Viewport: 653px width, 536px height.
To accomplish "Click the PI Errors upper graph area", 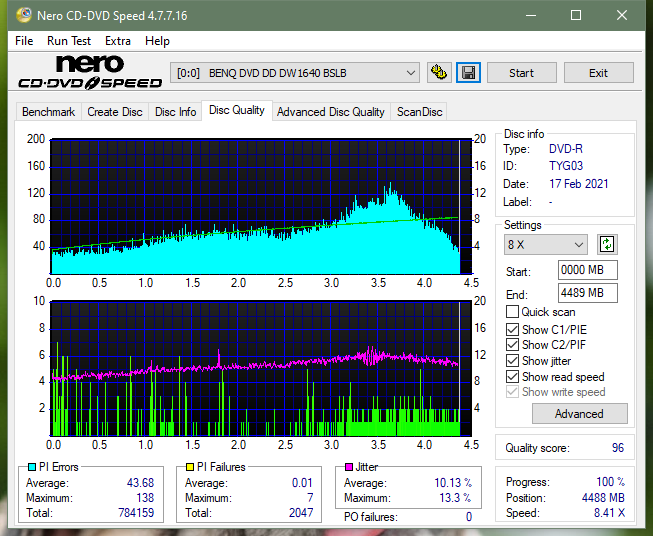I will [x=261, y=207].
